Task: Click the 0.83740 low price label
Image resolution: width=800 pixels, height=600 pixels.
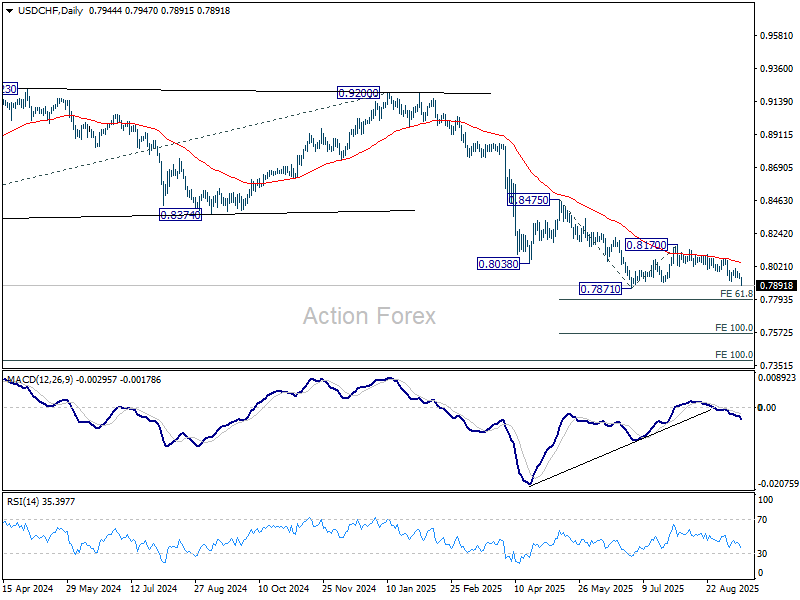Action: 181,214
